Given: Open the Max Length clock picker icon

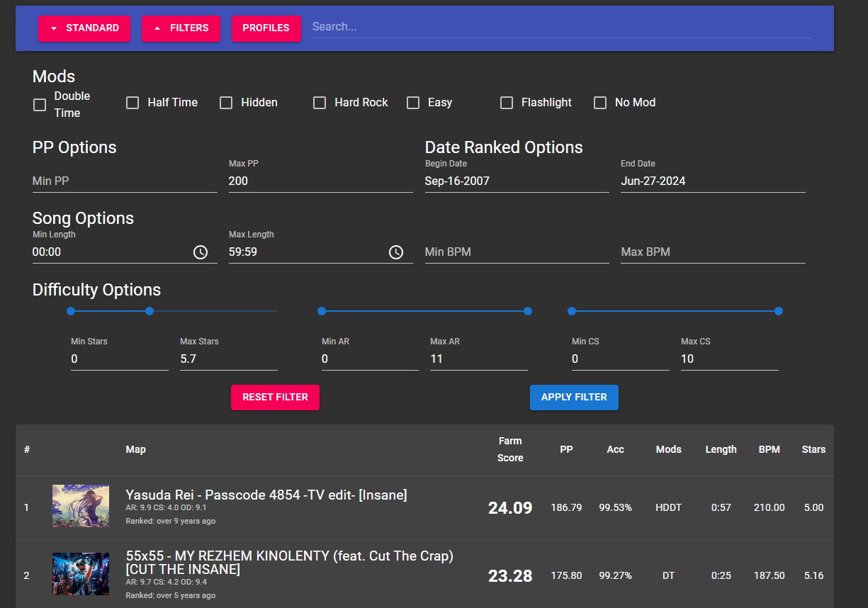Looking at the screenshot, I should [x=396, y=252].
